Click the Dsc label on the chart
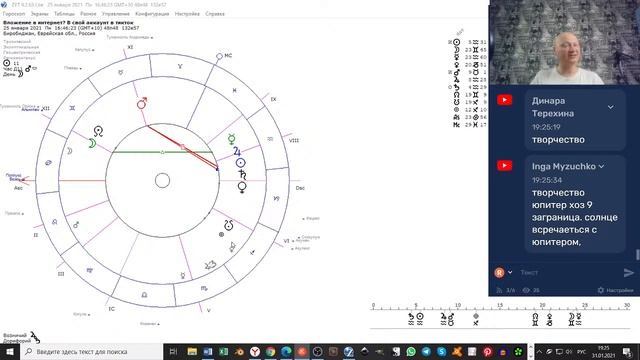 pyautogui.click(x=300, y=188)
